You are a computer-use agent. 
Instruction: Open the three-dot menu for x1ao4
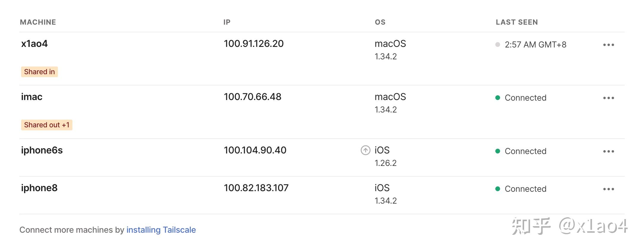point(608,45)
